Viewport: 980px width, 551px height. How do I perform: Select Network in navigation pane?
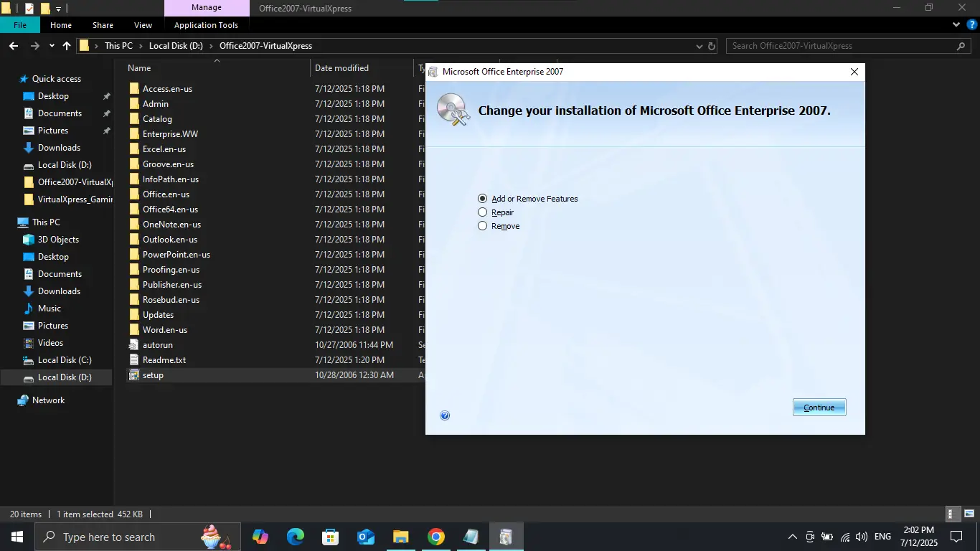click(x=48, y=400)
